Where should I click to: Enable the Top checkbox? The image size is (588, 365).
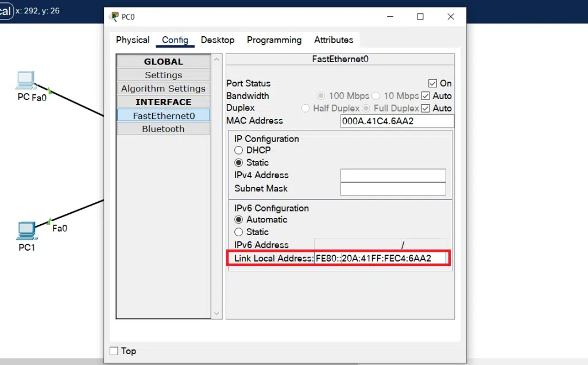tap(114, 351)
